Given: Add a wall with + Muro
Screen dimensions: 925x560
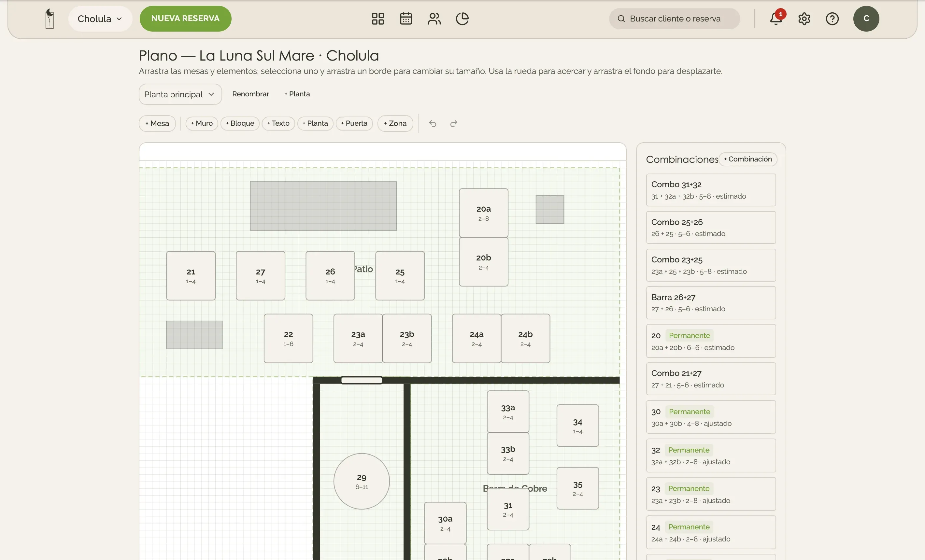Looking at the screenshot, I should click(202, 123).
